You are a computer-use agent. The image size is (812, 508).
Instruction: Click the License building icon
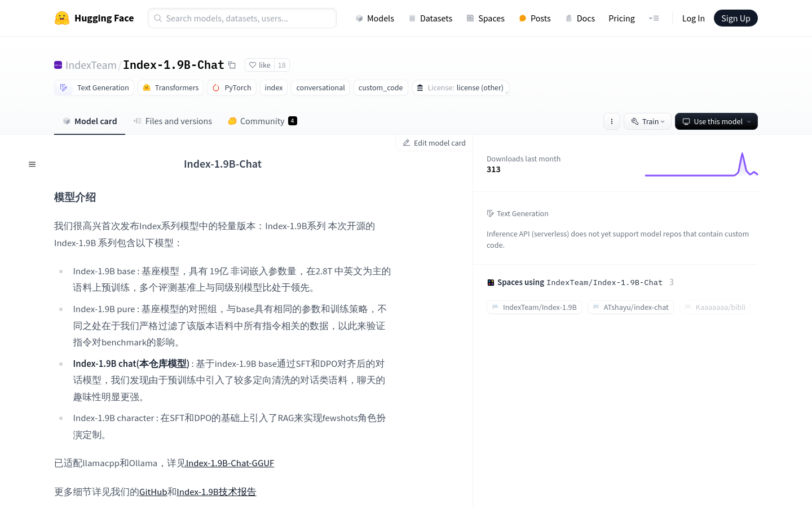420,87
